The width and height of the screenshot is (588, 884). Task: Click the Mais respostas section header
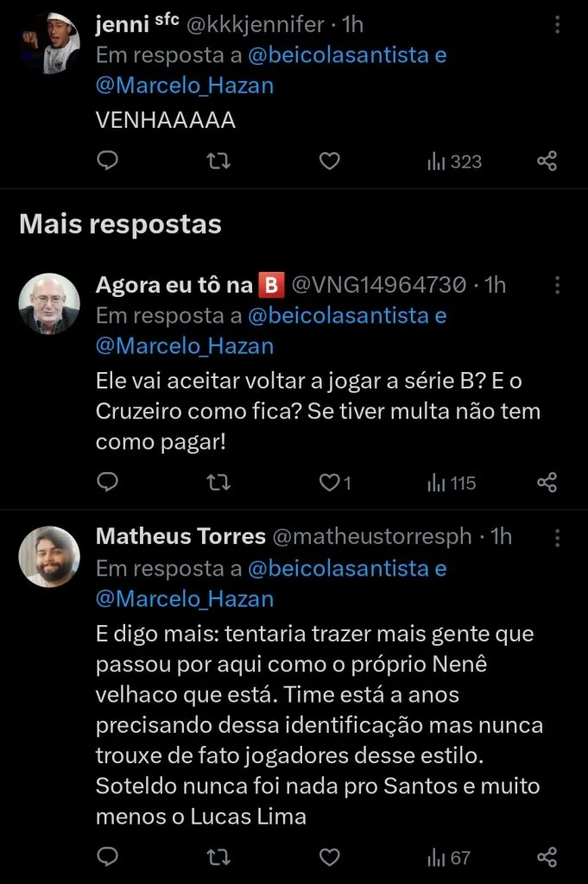pyautogui.click(x=121, y=224)
